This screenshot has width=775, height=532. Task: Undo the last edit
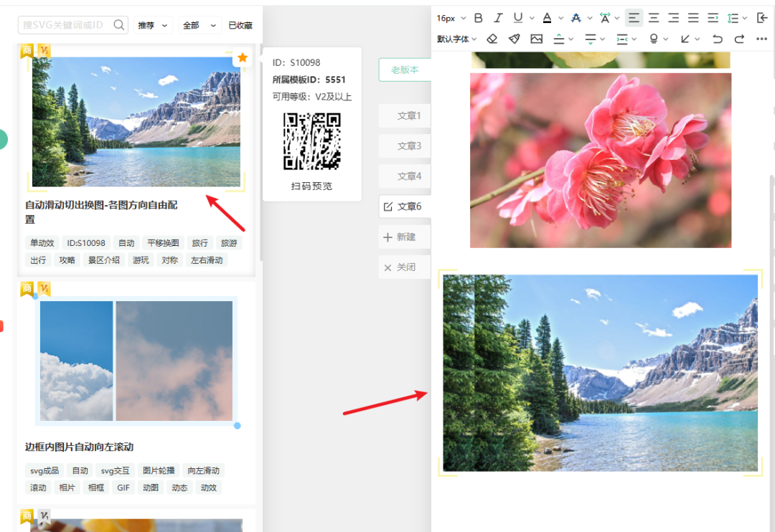coord(717,39)
